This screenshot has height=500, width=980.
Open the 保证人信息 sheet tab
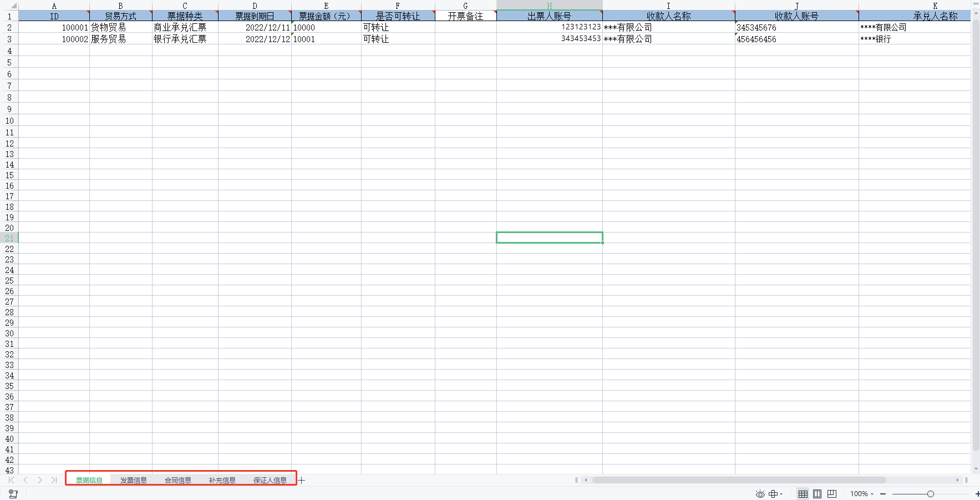pos(270,480)
